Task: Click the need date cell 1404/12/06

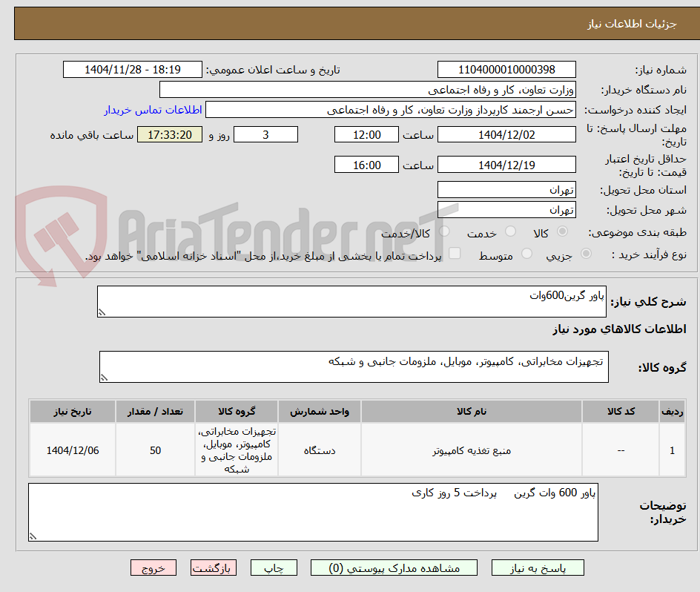Action: click(x=73, y=450)
